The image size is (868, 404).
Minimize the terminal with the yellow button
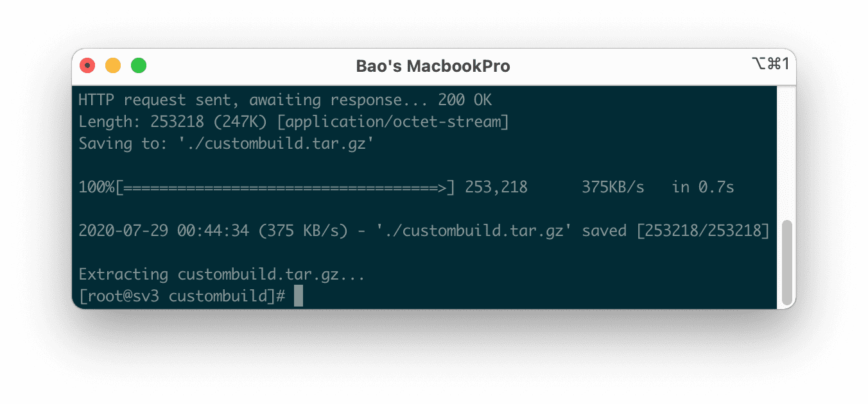(x=113, y=65)
